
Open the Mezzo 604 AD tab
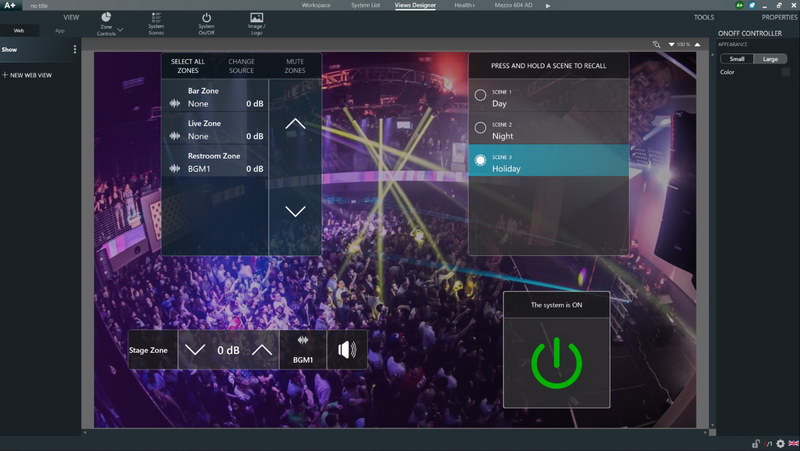pos(513,5)
